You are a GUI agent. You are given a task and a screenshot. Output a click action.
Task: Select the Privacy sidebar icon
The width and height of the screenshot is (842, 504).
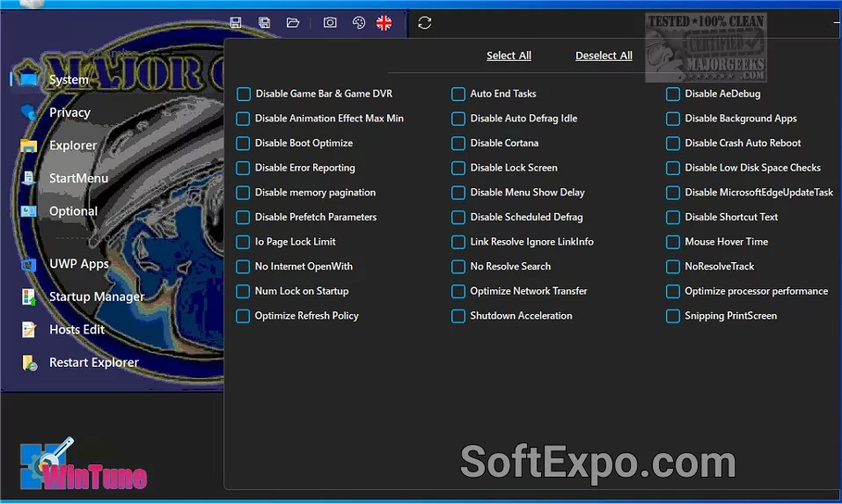[28, 113]
